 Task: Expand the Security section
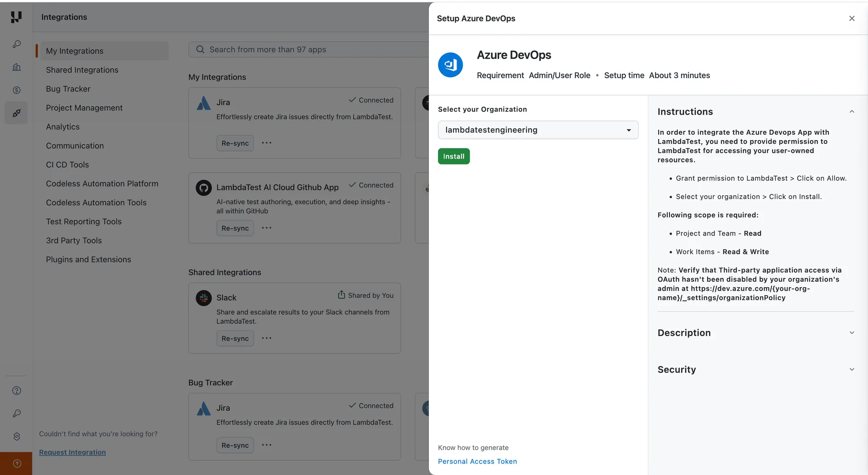tap(851, 369)
